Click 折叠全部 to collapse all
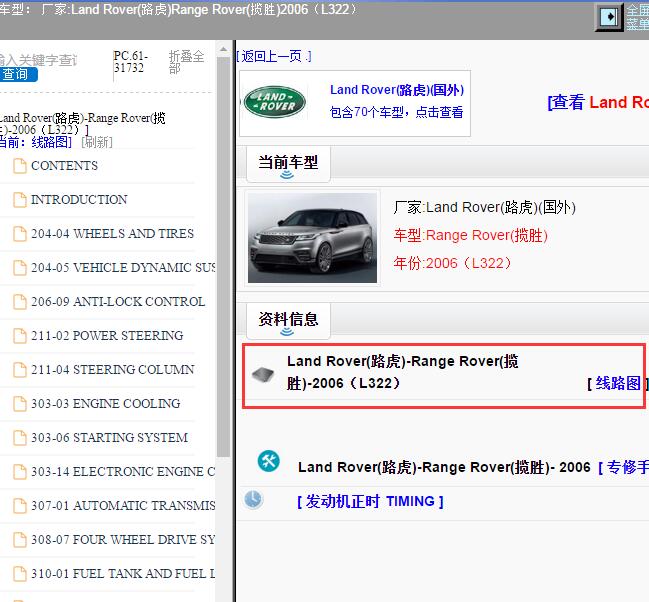 pyautogui.click(x=186, y=62)
